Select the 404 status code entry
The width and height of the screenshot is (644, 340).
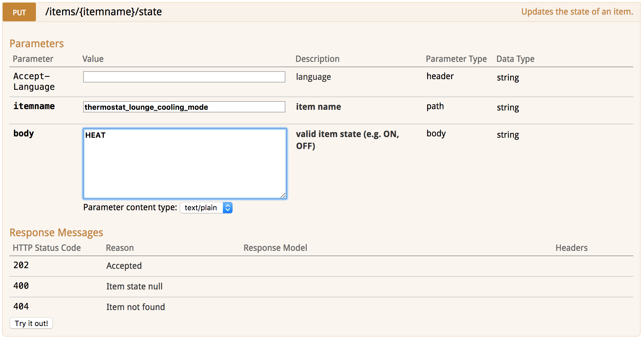pyautogui.click(x=21, y=307)
